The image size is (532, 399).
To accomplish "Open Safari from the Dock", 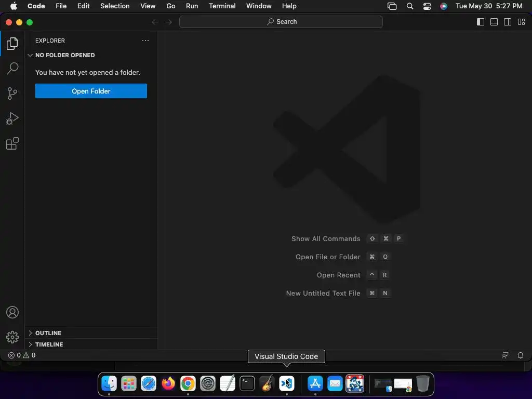I will tap(149, 384).
